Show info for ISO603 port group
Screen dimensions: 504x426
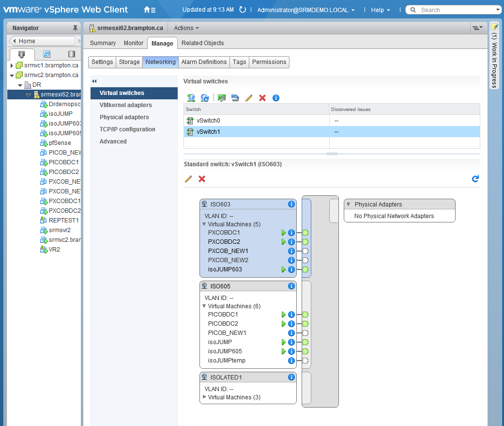click(291, 204)
